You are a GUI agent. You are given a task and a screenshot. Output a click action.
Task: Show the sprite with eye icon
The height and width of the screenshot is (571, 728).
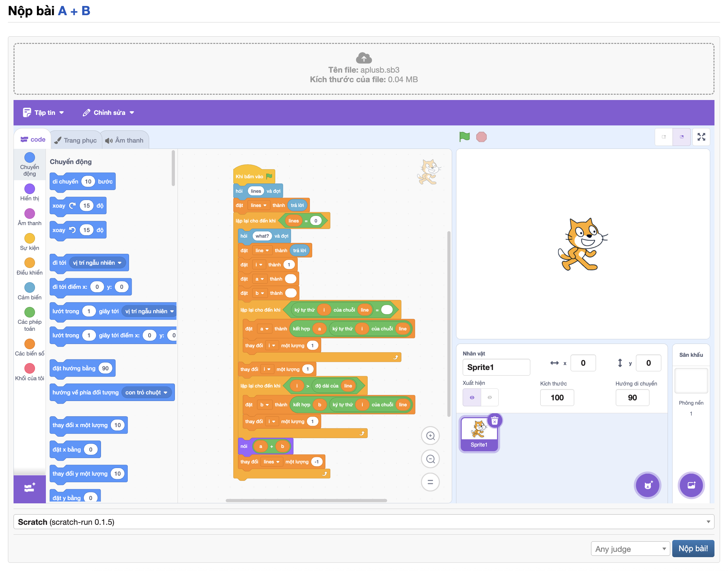point(472,397)
